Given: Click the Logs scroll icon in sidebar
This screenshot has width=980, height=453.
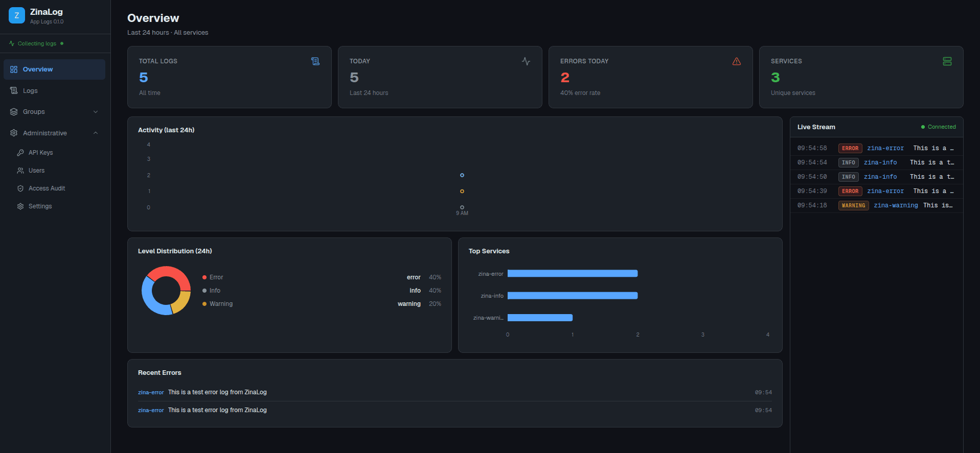Looking at the screenshot, I should click(x=14, y=90).
